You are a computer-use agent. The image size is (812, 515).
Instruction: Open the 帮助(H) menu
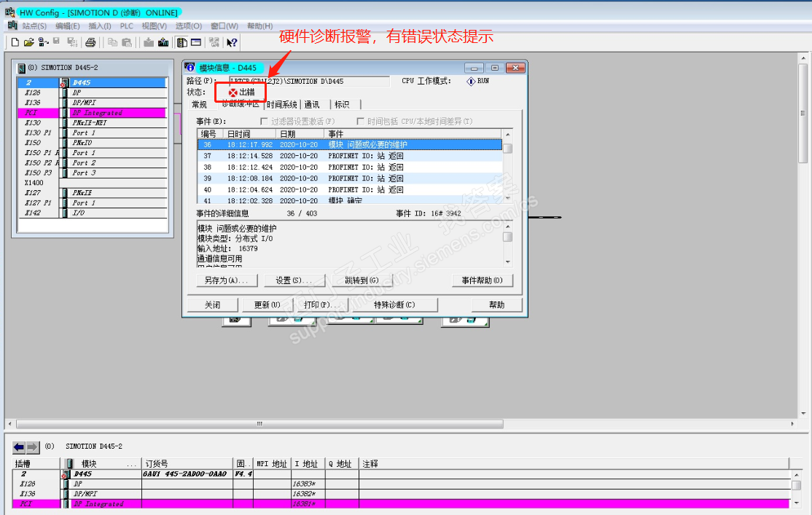click(x=260, y=26)
